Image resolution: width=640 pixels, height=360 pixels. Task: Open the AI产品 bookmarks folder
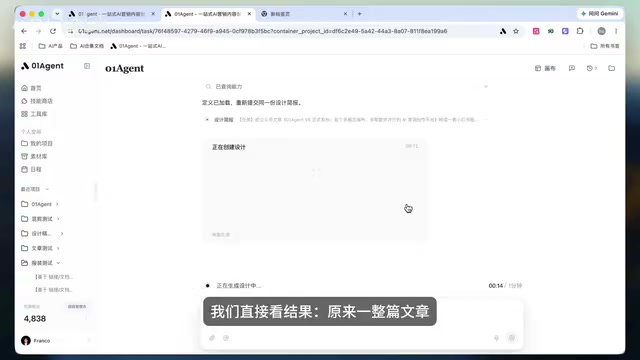(x=51, y=46)
